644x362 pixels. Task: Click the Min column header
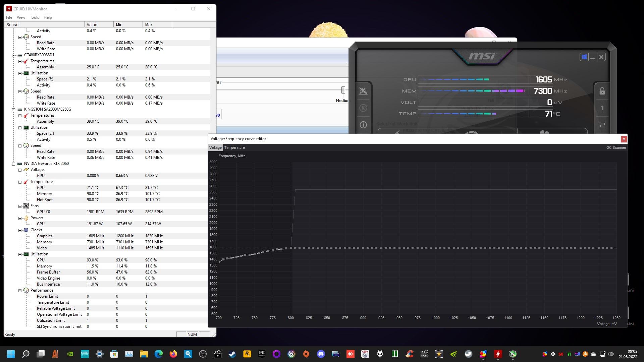[x=128, y=24]
